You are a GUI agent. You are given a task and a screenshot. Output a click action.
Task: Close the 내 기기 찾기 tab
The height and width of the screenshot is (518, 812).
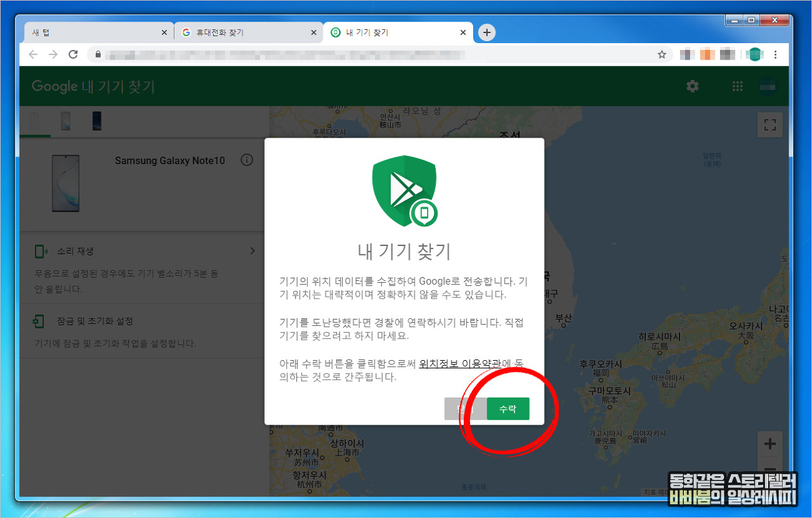[x=463, y=32]
